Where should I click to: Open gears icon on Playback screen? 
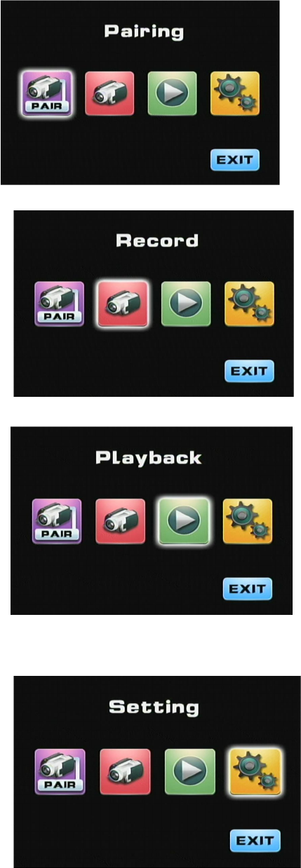tap(247, 522)
